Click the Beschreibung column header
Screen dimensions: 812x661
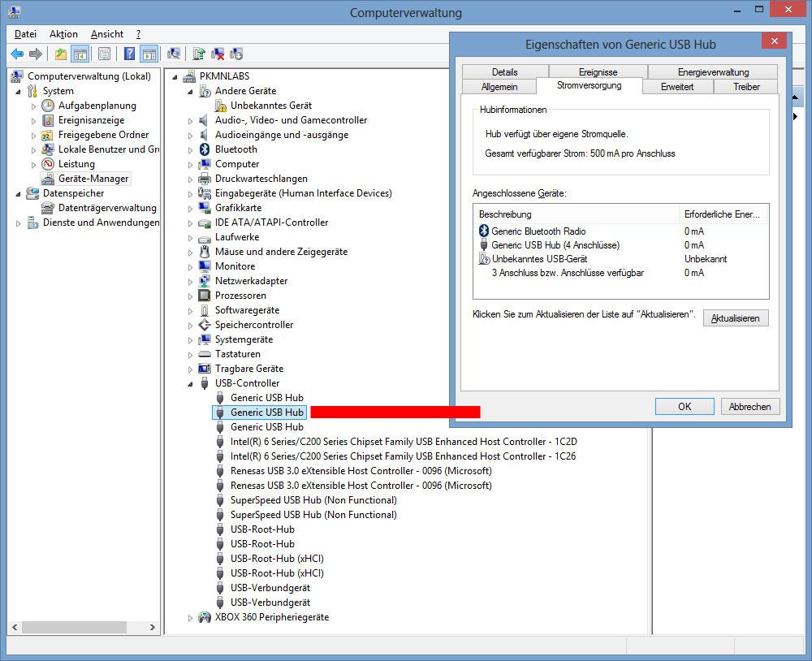pyautogui.click(x=576, y=214)
